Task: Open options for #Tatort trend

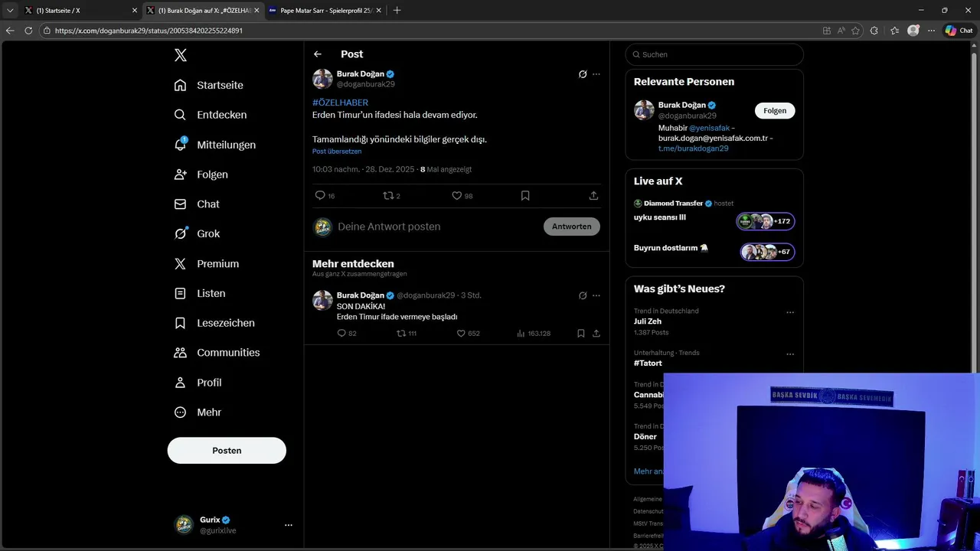Action: 790,354
